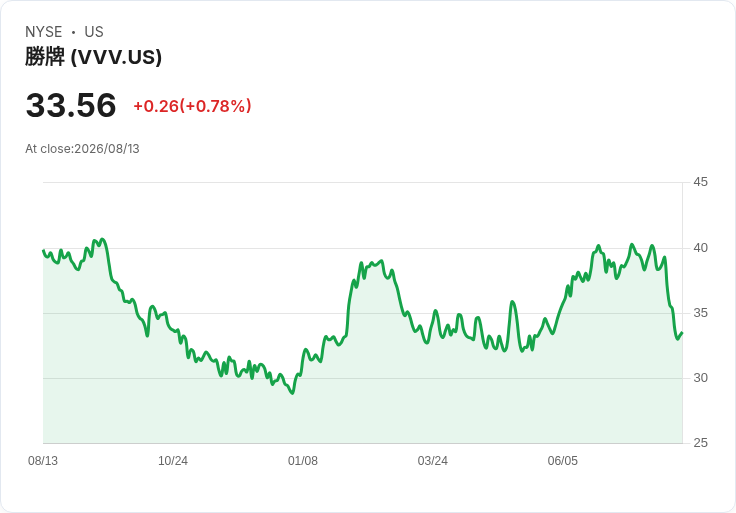
Task: Select the 06/05 date axis label
Action: 562,461
